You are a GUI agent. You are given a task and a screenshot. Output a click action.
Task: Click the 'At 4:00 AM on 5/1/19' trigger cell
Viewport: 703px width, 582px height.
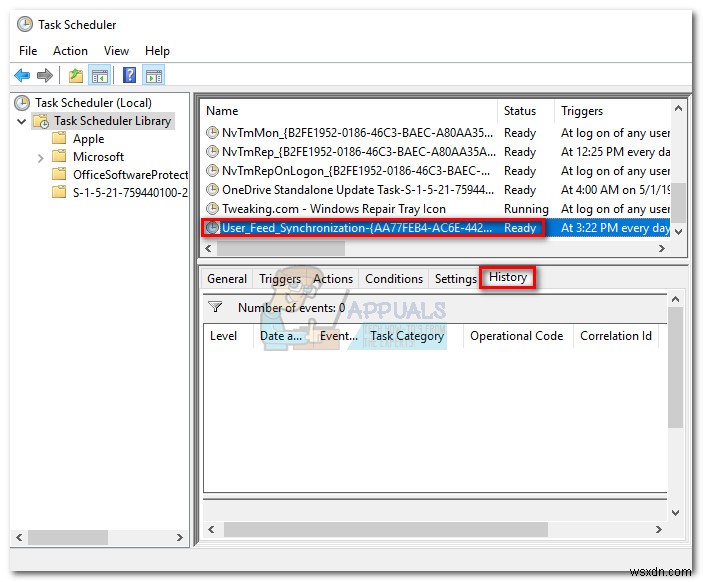click(x=615, y=190)
